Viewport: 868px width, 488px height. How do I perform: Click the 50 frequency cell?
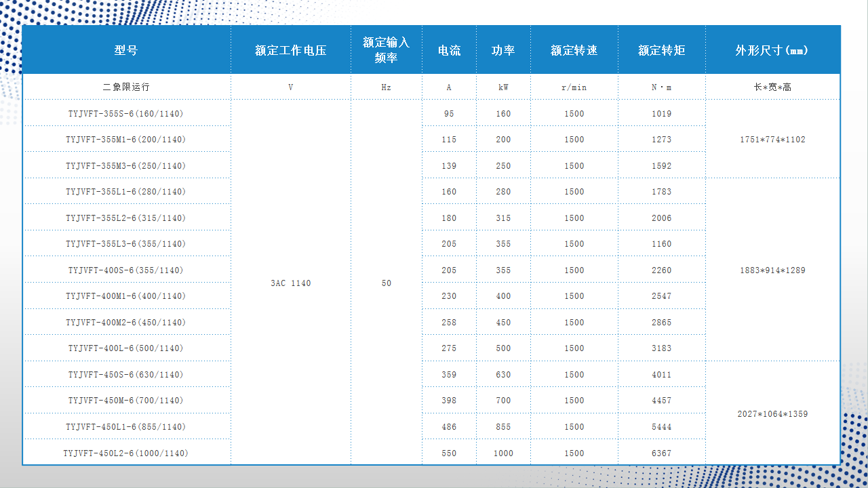(387, 283)
